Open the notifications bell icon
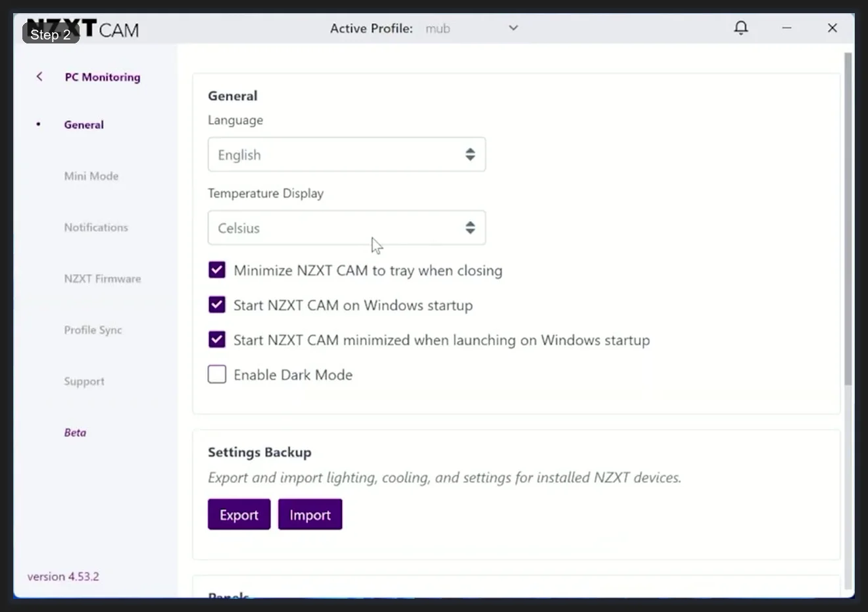 click(x=740, y=28)
